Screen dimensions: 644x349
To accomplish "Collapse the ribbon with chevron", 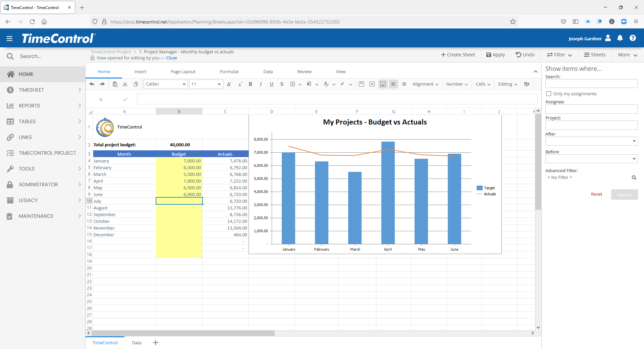I will coord(535,71).
